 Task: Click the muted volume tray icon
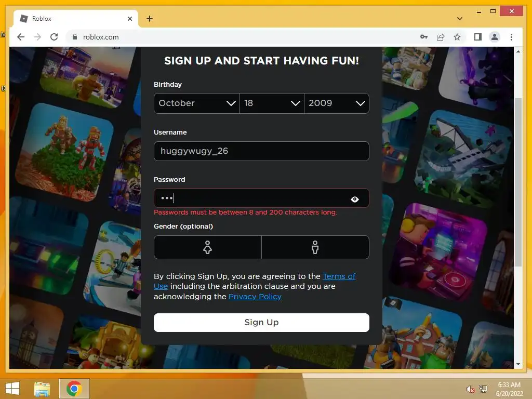[x=470, y=389]
